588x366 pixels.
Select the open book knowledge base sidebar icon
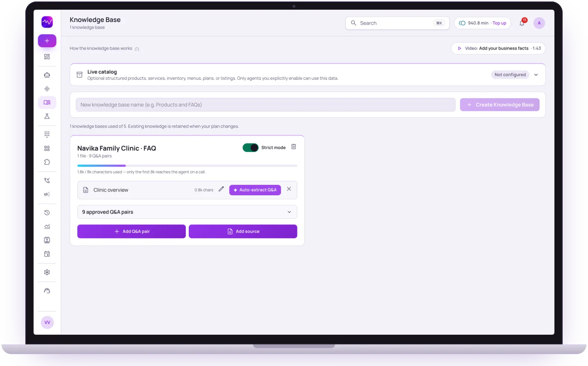tap(47, 102)
